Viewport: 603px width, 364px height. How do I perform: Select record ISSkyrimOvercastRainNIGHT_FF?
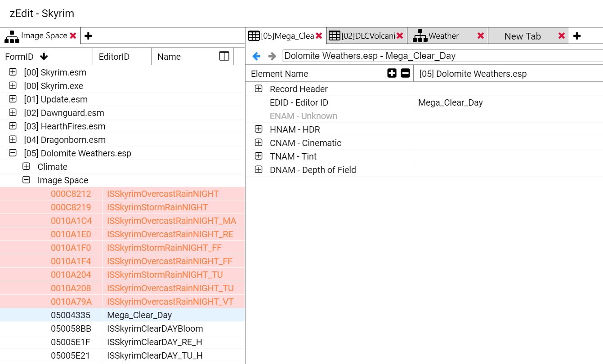(x=122, y=261)
